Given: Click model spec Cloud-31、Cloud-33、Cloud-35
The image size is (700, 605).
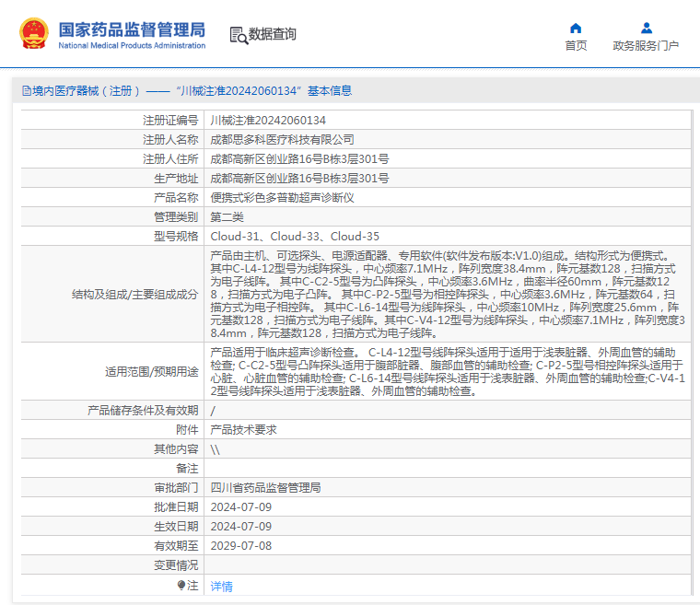Looking at the screenshot, I should [x=295, y=237].
